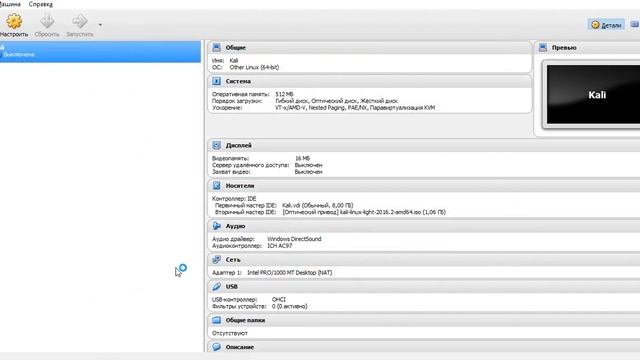Click the Windows DirectSound driver value
640x360 pixels.
coord(294,239)
